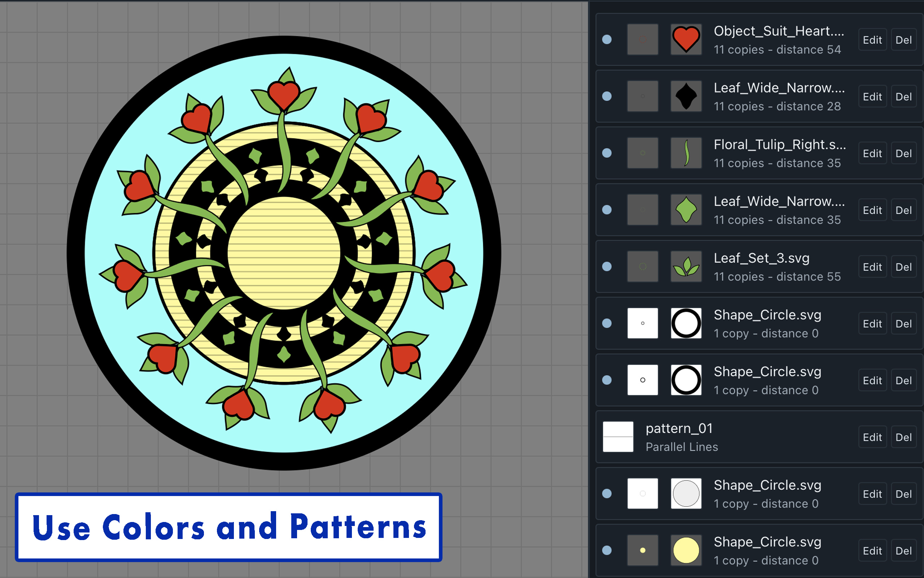Select the Floral_Tulip_Right layer name

[780, 144]
